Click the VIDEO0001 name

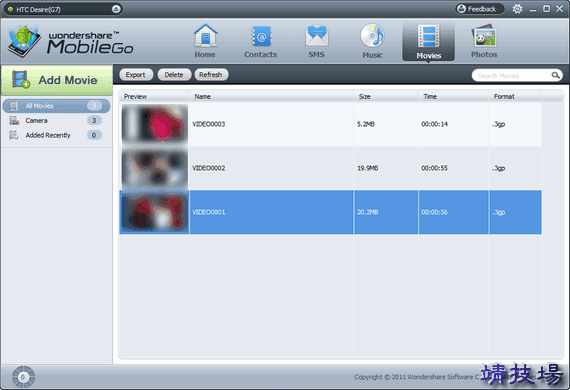tap(209, 212)
